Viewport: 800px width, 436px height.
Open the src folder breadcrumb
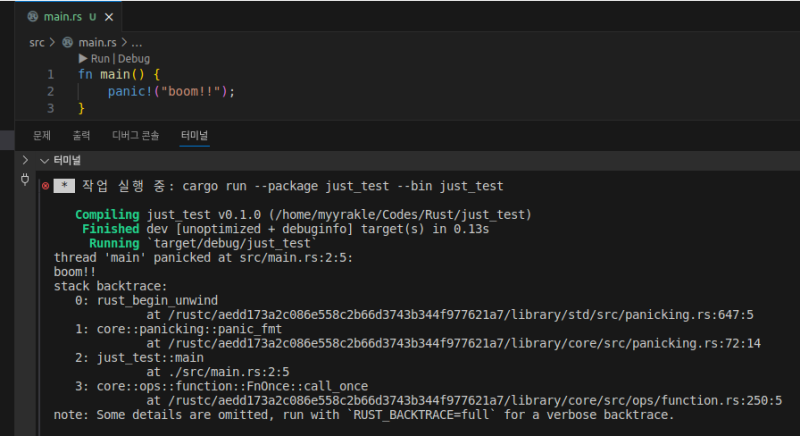pyautogui.click(x=36, y=43)
